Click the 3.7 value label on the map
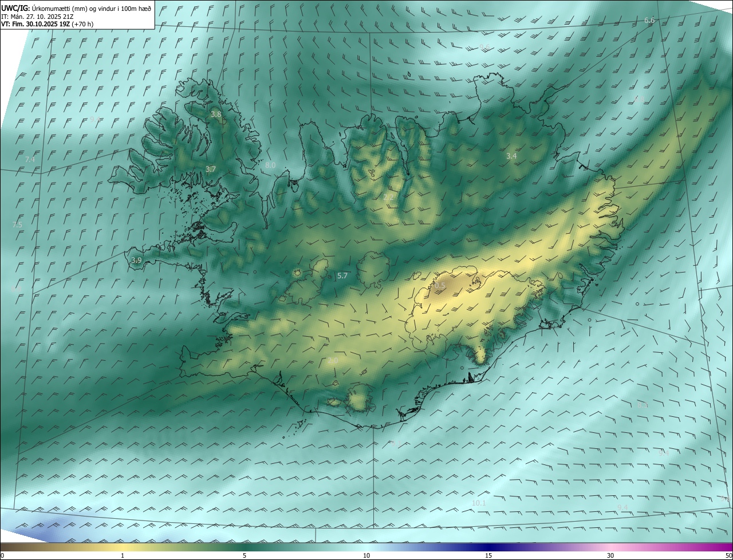The image size is (733, 560). coord(211,169)
